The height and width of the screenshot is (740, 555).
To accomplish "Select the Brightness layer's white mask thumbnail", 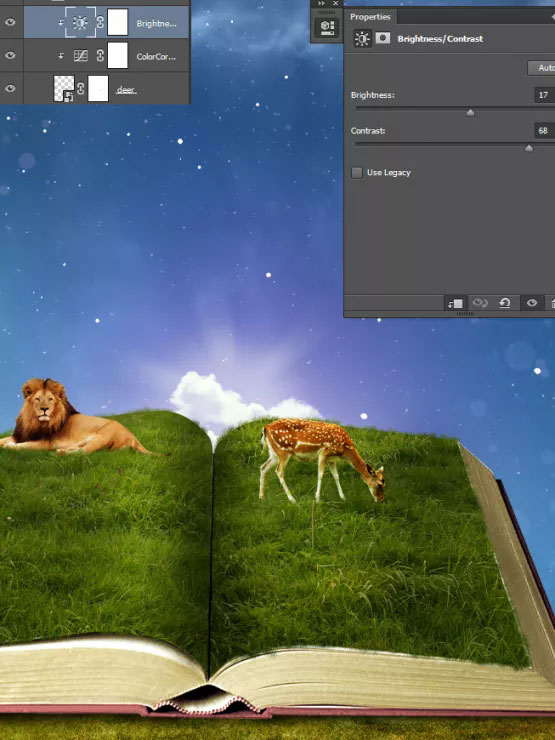I will point(118,22).
